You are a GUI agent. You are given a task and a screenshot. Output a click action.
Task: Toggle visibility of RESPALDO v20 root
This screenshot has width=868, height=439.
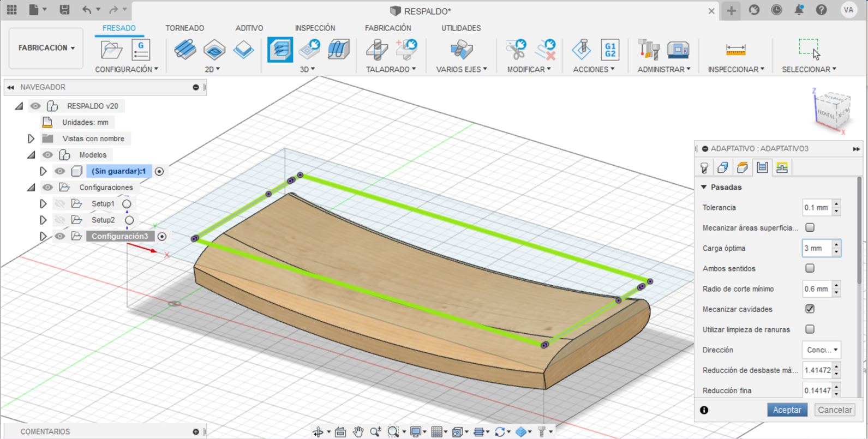point(35,106)
